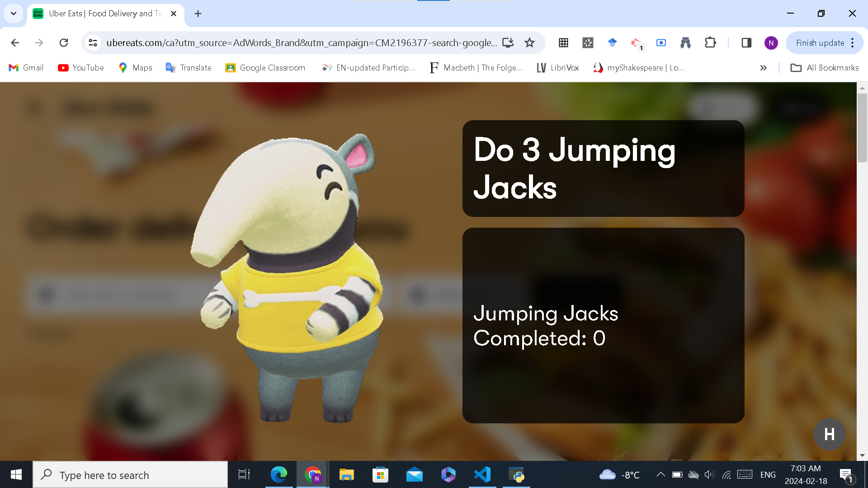Open the All Bookmarks folder
Image resolution: width=868 pixels, height=488 pixels.
[x=824, y=68]
